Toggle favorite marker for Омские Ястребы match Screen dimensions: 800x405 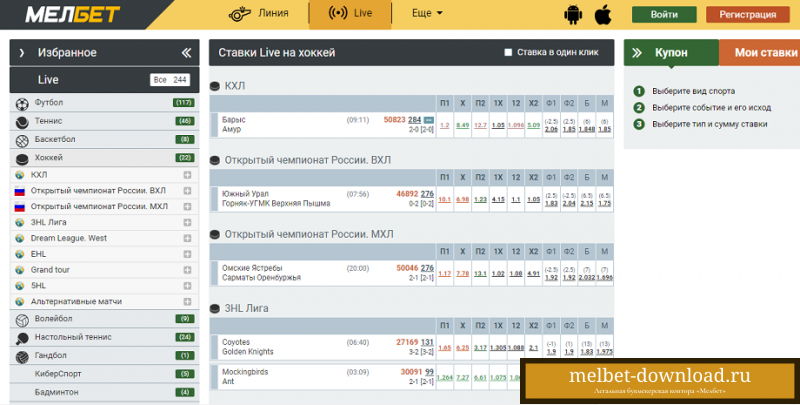(215, 273)
